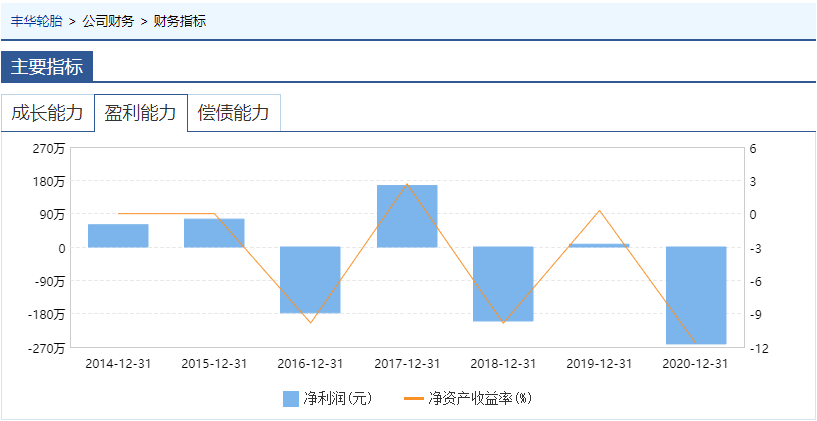817x421 pixels.
Task: Switch to the 成长能力 tab
Action: click(47, 113)
